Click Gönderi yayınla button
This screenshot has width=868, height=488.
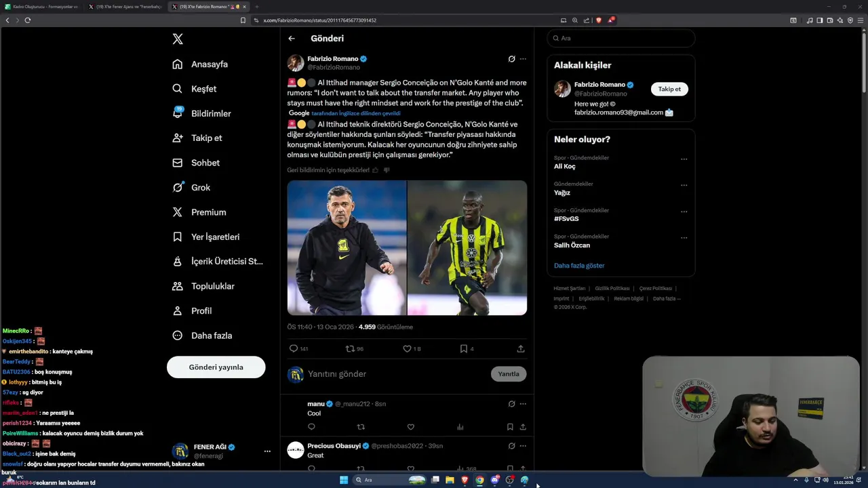(216, 367)
